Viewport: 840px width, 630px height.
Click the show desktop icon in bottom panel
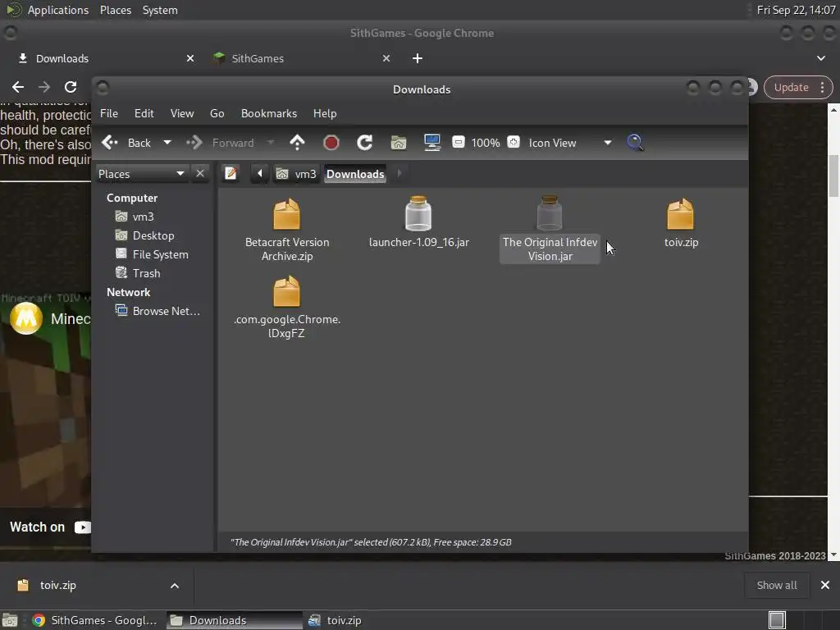point(10,620)
